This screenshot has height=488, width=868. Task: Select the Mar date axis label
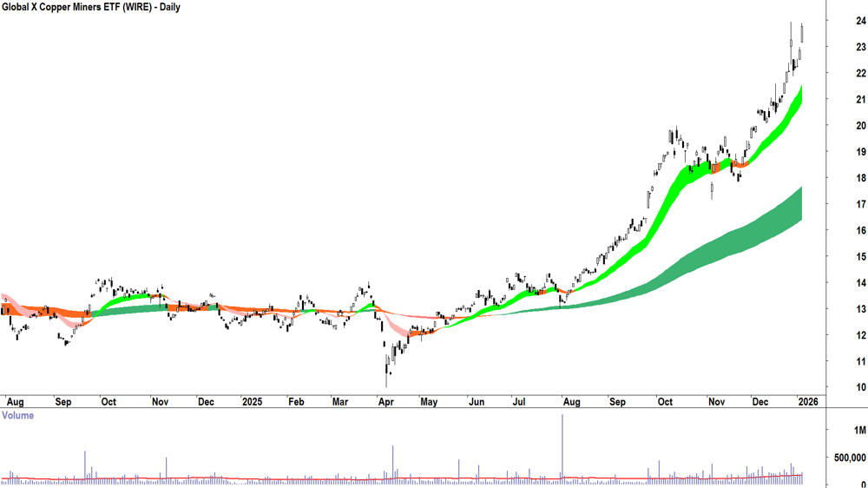click(340, 402)
